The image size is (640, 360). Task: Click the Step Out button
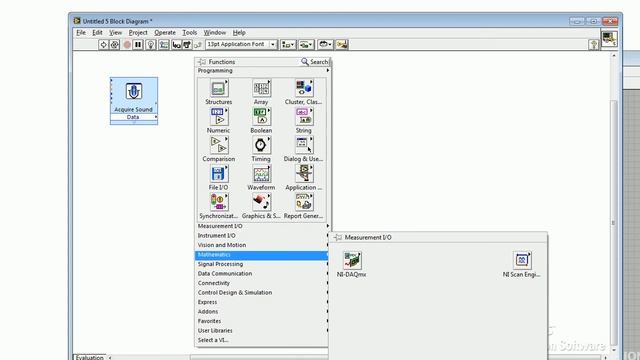(198, 44)
